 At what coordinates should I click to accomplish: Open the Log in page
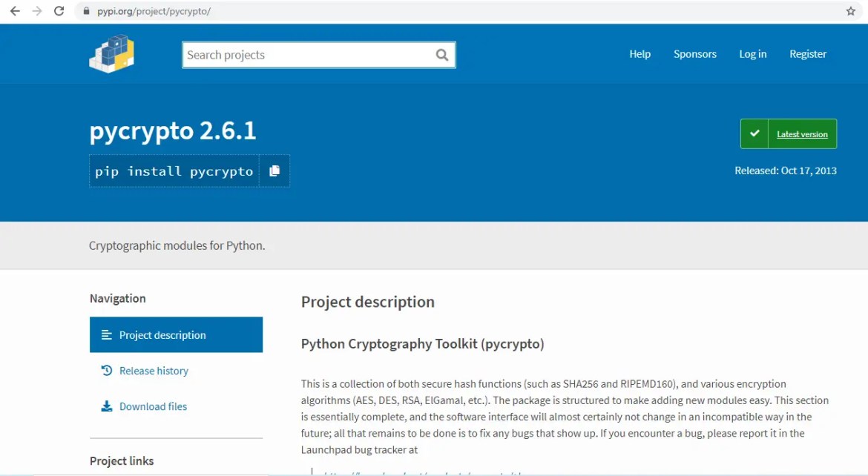coord(753,53)
